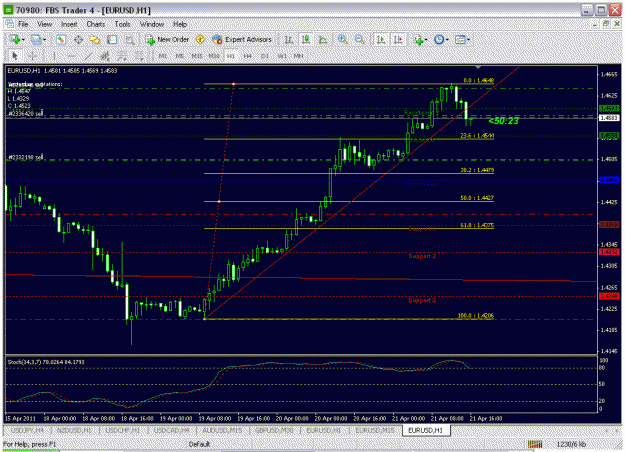Open the Tools menu
This screenshot has height=452, width=625.
click(122, 24)
